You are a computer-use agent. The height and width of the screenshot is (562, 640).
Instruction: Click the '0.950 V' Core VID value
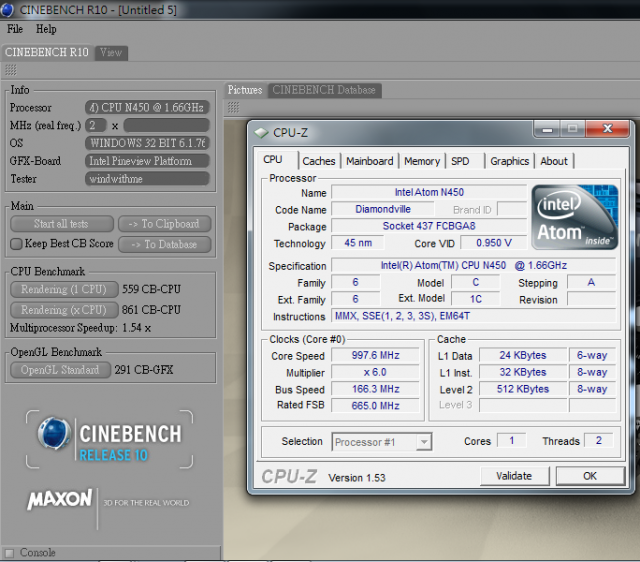pyautogui.click(x=494, y=243)
